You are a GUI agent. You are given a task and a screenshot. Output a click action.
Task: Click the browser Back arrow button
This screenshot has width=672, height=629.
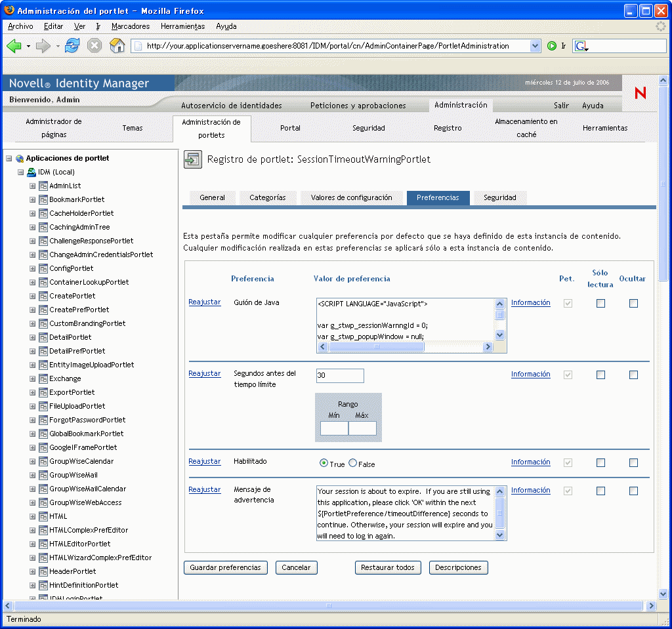coord(14,46)
